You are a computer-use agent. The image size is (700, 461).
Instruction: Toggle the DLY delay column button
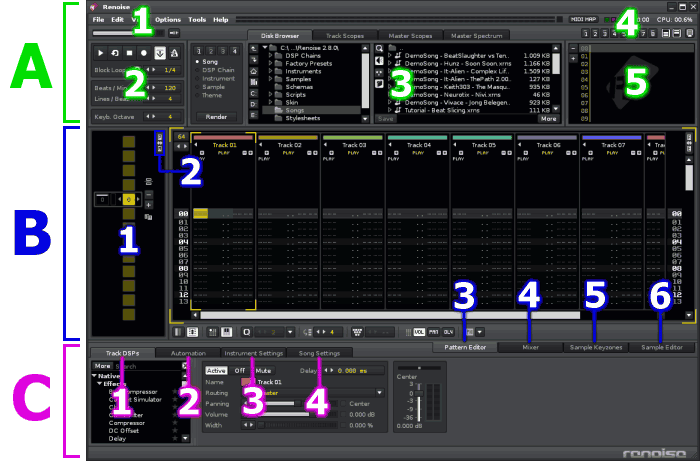click(448, 332)
